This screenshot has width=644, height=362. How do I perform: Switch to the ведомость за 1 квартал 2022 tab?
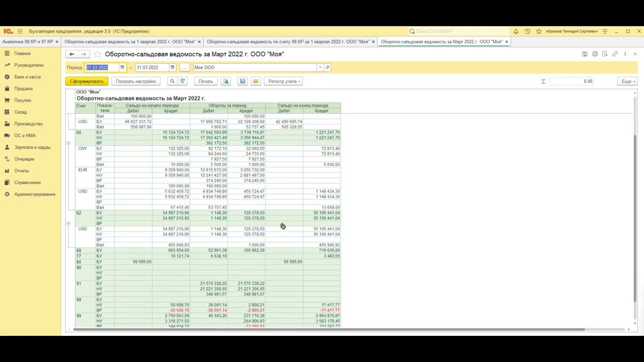point(130,42)
